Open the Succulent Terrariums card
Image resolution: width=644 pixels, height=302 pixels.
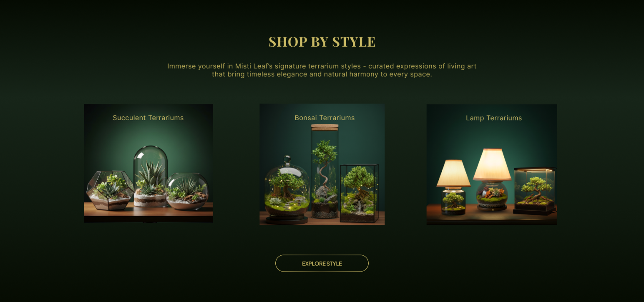[x=148, y=163]
